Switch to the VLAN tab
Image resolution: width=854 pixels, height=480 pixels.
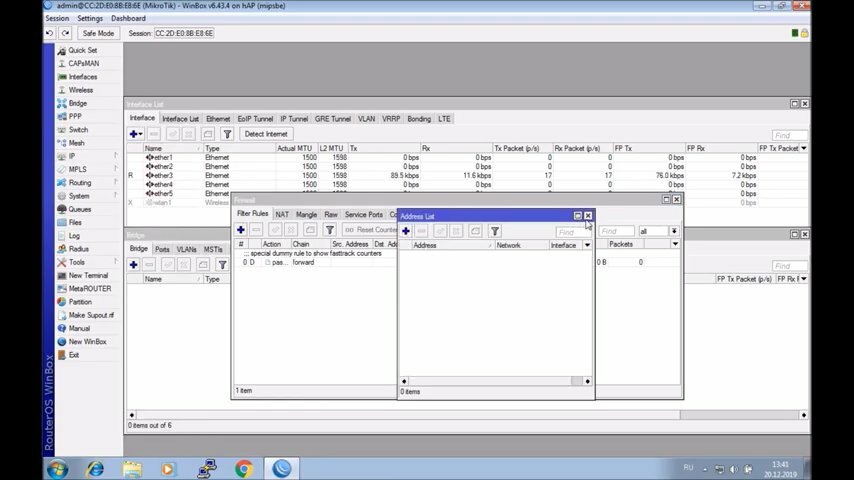pyautogui.click(x=366, y=119)
